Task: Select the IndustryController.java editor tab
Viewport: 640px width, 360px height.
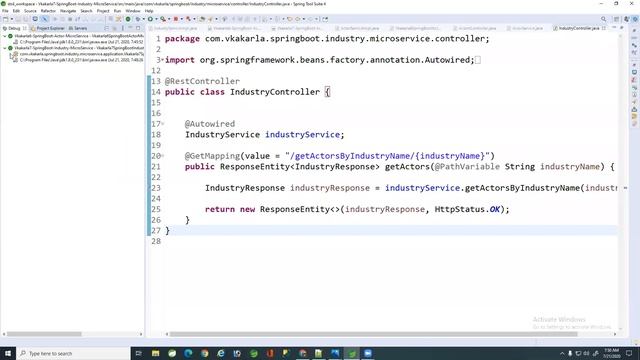Action: 579,28
